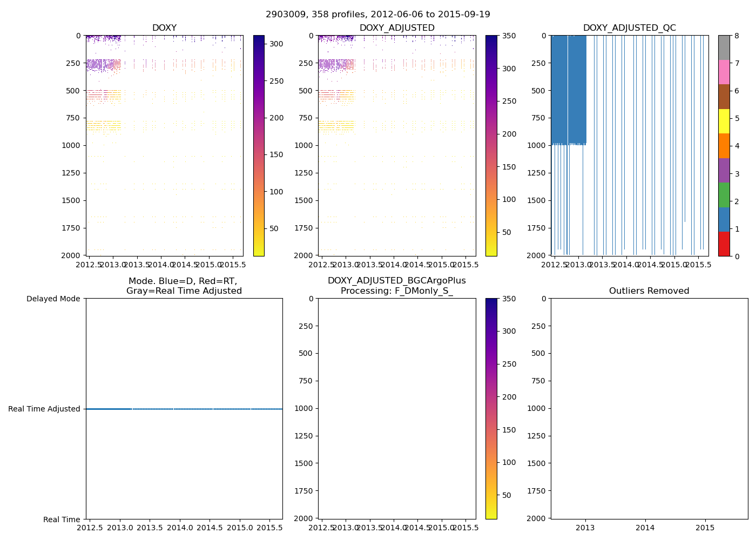Click the Real Time Adjusted axis label
This screenshot has height=540, width=756.
[44, 409]
